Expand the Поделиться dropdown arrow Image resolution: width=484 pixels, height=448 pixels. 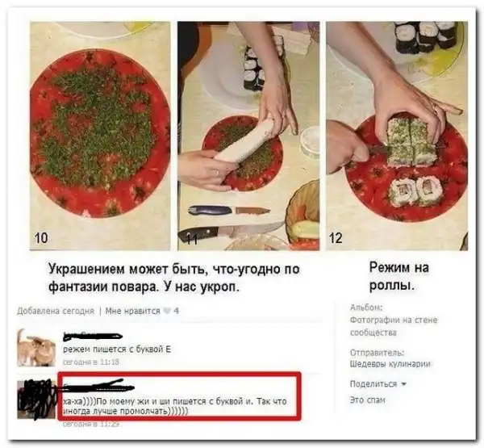[404, 384]
